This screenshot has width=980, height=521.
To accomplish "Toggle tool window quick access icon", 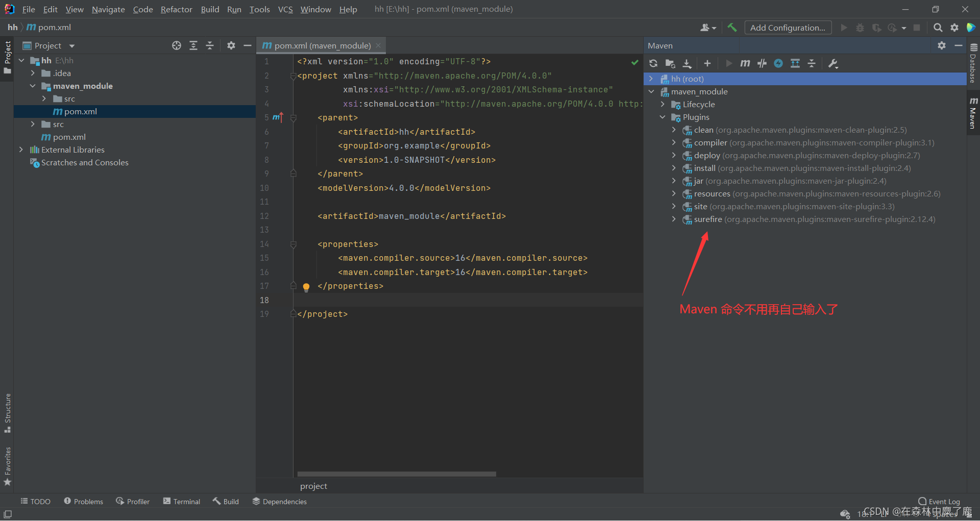I will pos(8,514).
